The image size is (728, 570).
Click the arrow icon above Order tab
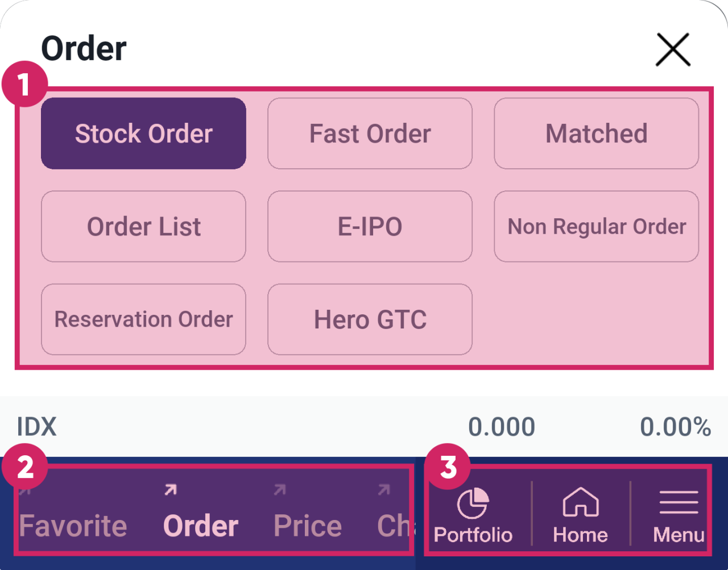pyautogui.click(x=170, y=490)
